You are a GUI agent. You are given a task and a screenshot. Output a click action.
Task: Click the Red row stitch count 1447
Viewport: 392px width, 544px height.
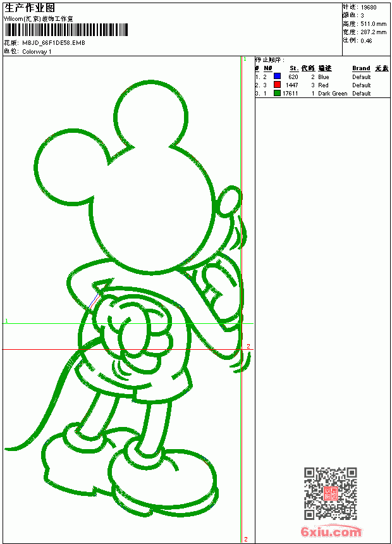[291, 85]
